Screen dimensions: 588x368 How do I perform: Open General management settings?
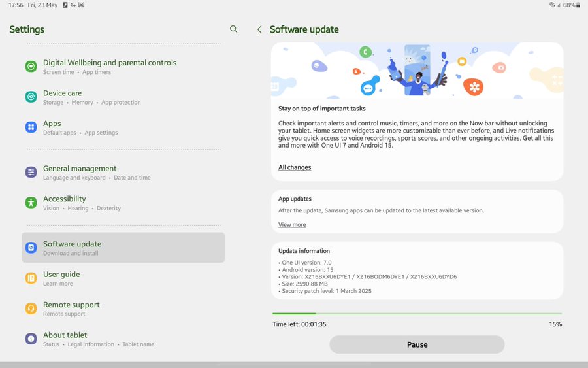123,172
